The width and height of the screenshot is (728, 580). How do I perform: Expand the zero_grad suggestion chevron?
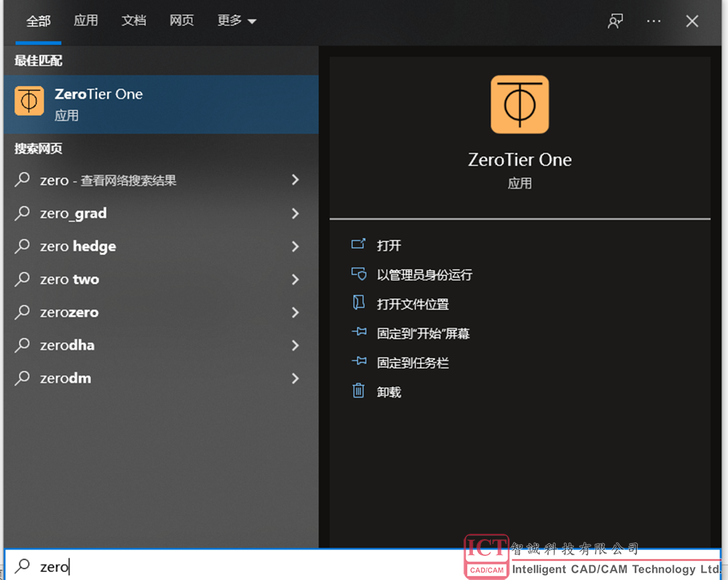[x=295, y=213]
